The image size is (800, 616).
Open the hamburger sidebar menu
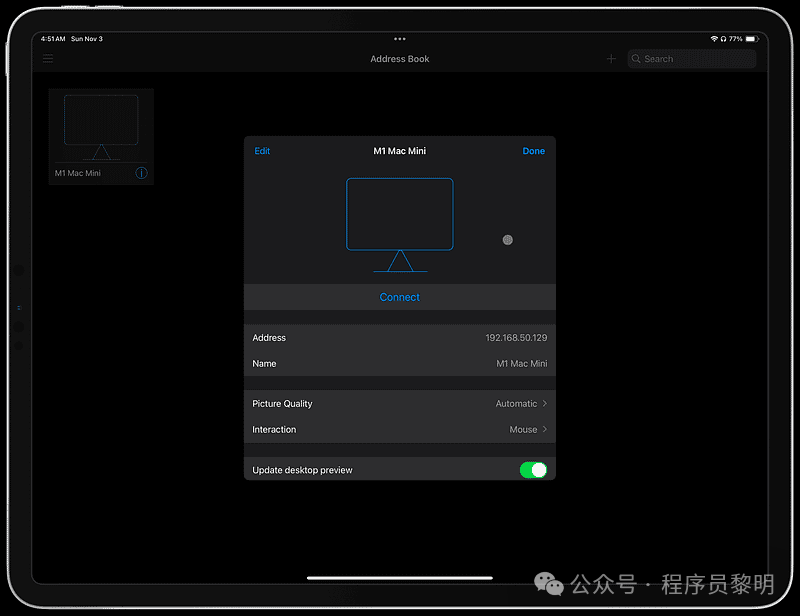pyautogui.click(x=48, y=59)
